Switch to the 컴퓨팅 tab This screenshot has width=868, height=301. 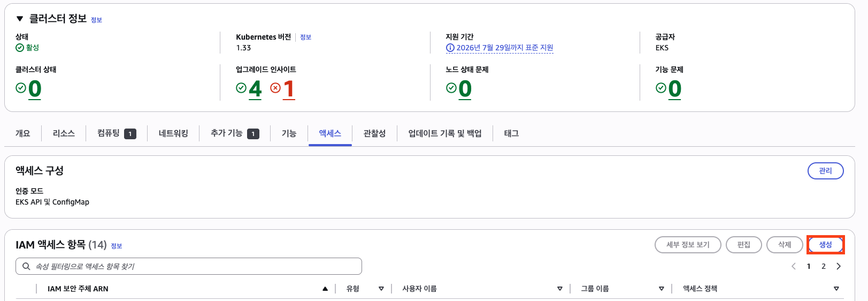116,133
